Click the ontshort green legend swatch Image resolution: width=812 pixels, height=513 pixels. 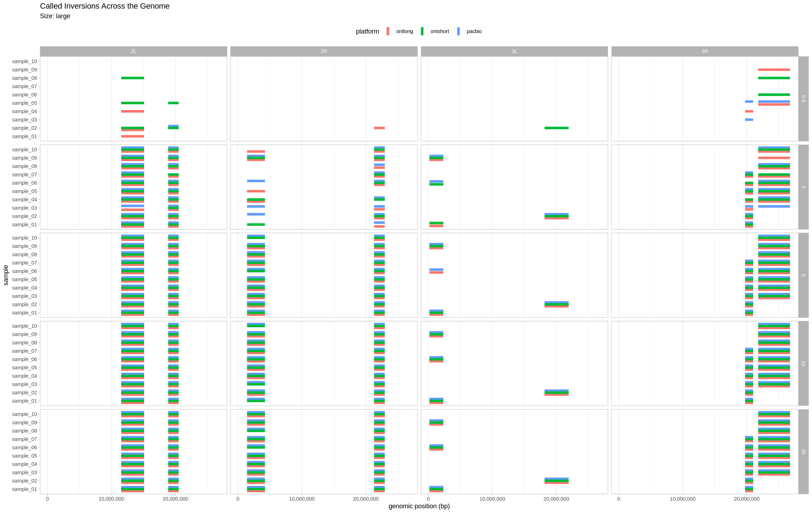tap(422, 31)
